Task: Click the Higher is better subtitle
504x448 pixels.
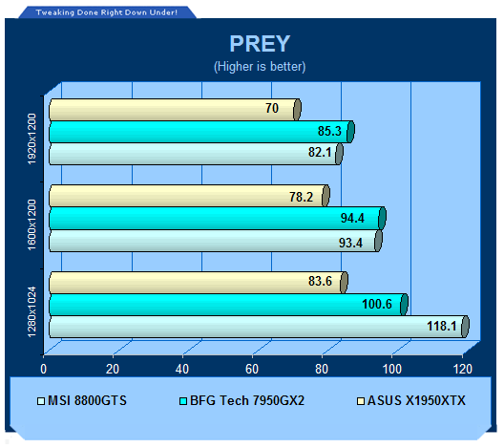Action: point(260,67)
